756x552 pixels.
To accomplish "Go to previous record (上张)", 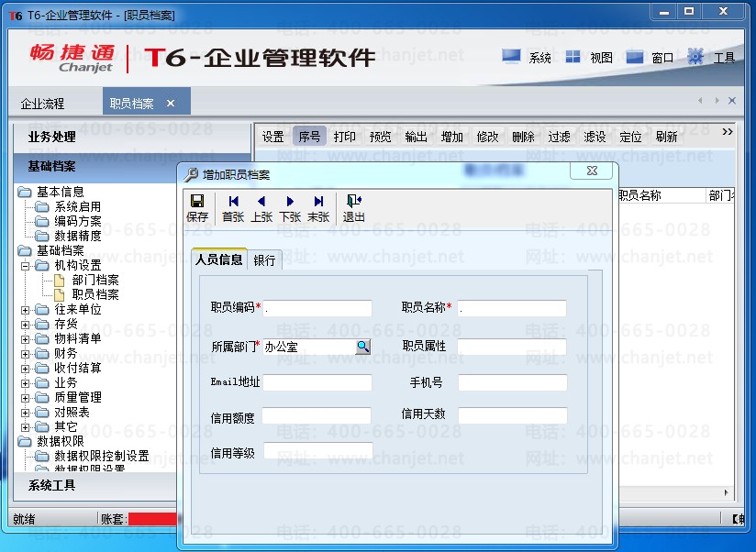I will point(261,208).
